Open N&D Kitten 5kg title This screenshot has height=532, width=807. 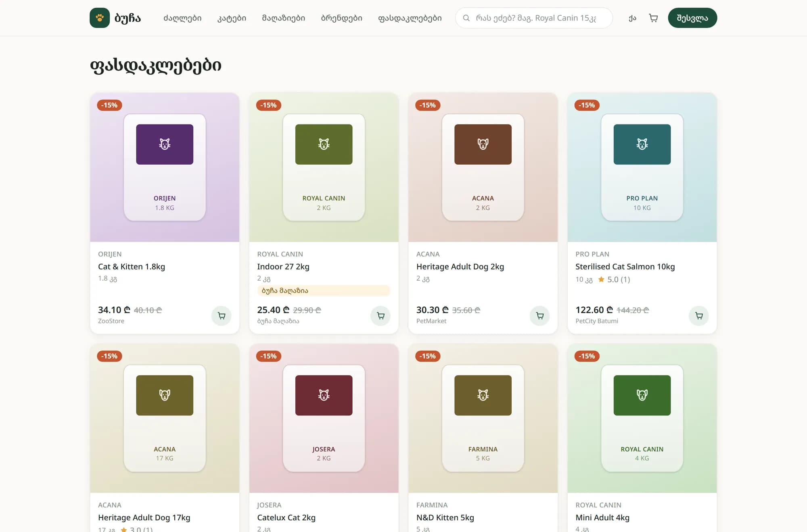click(445, 517)
